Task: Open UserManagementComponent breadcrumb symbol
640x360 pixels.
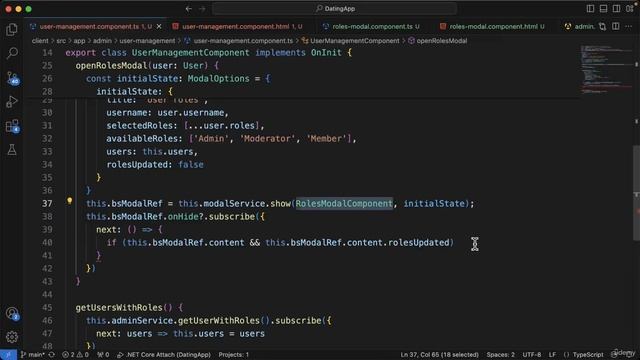Action: [351, 41]
